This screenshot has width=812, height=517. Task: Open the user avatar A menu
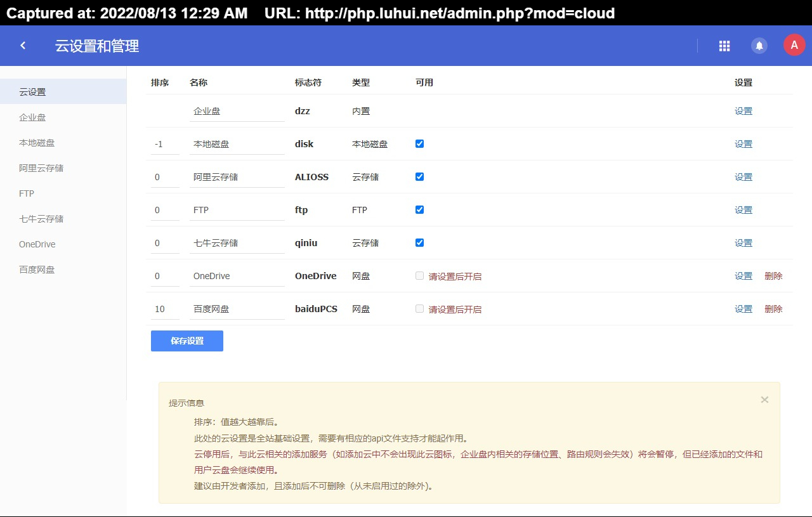pyautogui.click(x=794, y=46)
